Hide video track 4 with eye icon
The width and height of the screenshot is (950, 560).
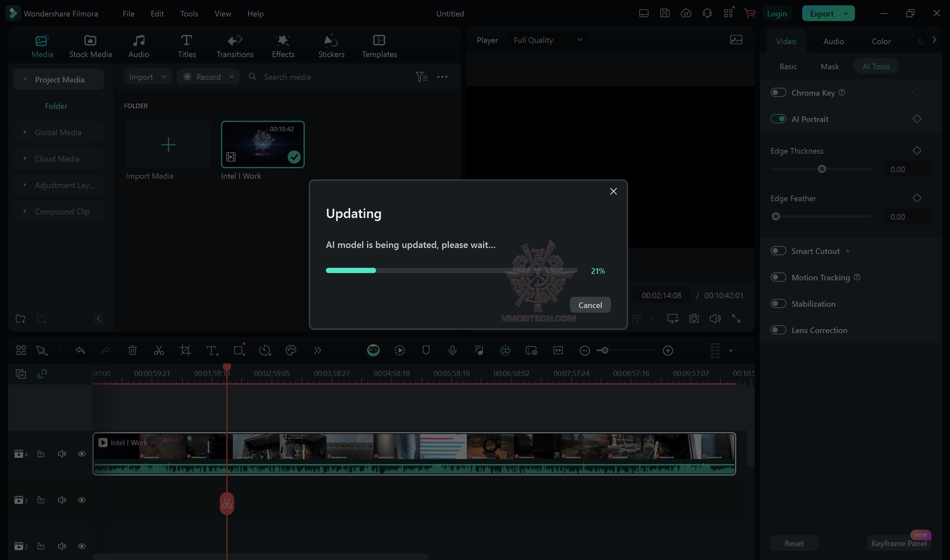click(81, 454)
